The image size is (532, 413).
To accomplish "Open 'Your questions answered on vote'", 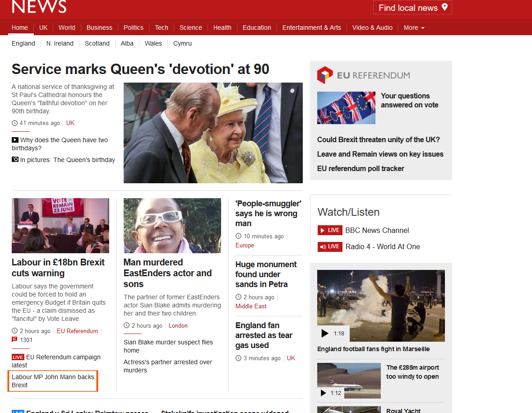I will pos(410,101).
